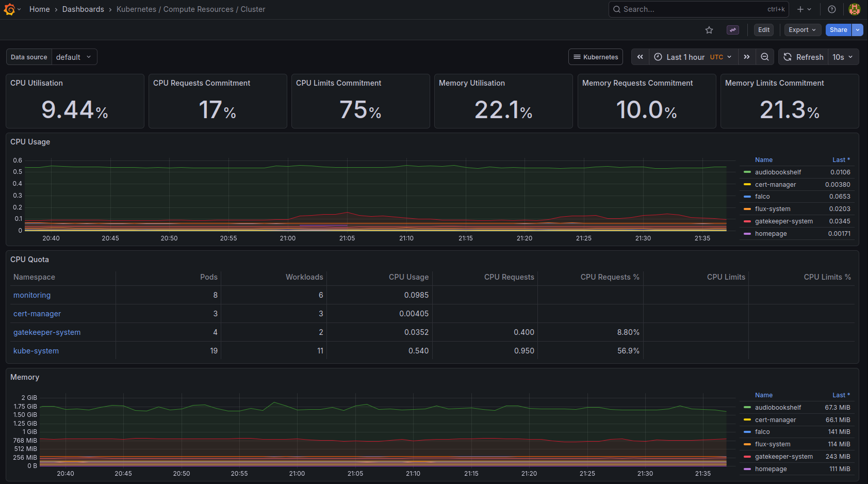Expand the Grafana menu chevron beside logo

point(19,9)
